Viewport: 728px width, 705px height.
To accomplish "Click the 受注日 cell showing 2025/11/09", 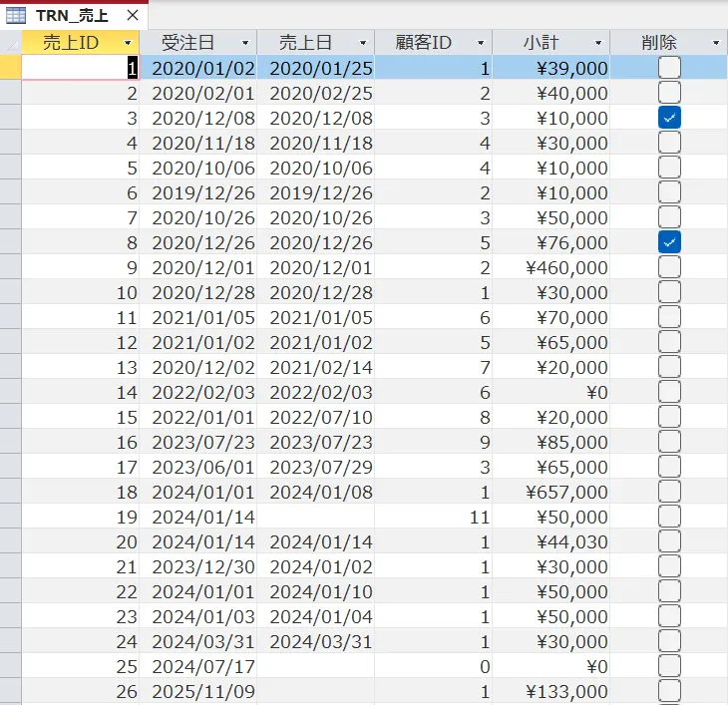I will (197, 691).
